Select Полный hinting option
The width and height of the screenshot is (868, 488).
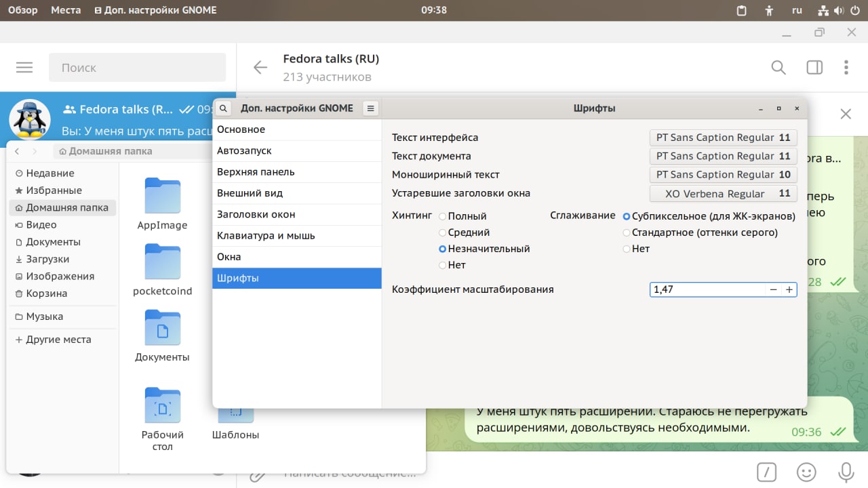pyautogui.click(x=463, y=216)
